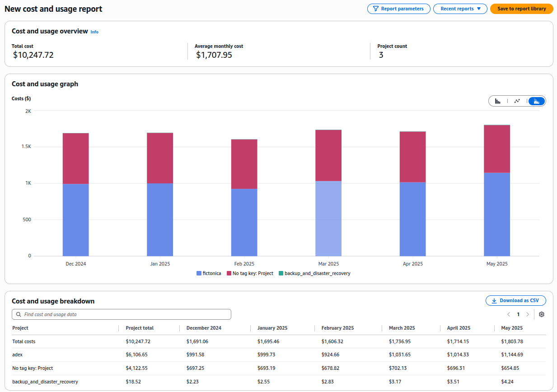Select page 1 in table pagination
557x392 pixels.
pos(518,314)
